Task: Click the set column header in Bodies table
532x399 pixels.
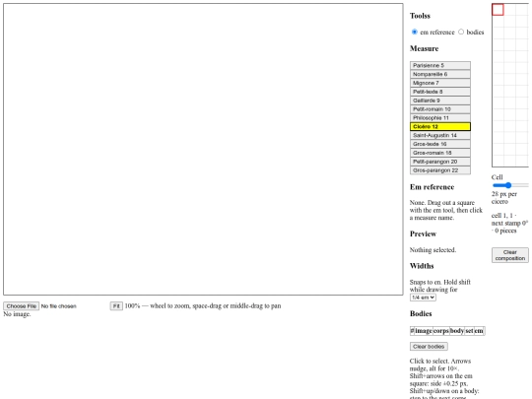Action: point(469,331)
